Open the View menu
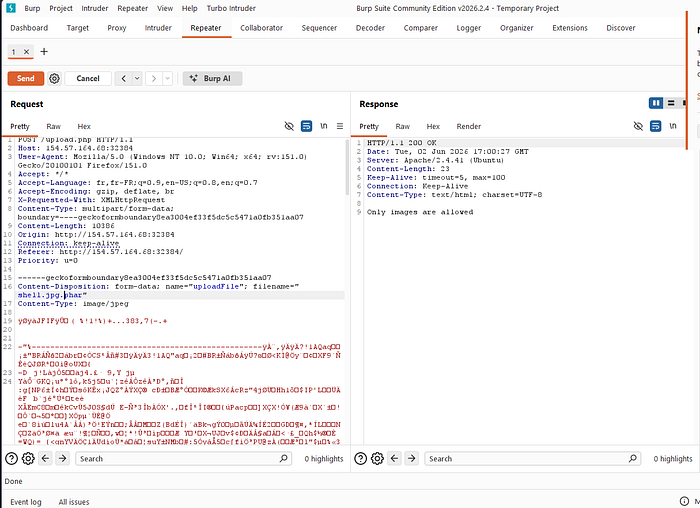Image resolution: width=700 pixels, height=508 pixels. pyautogui.click(x=165, y=8)
